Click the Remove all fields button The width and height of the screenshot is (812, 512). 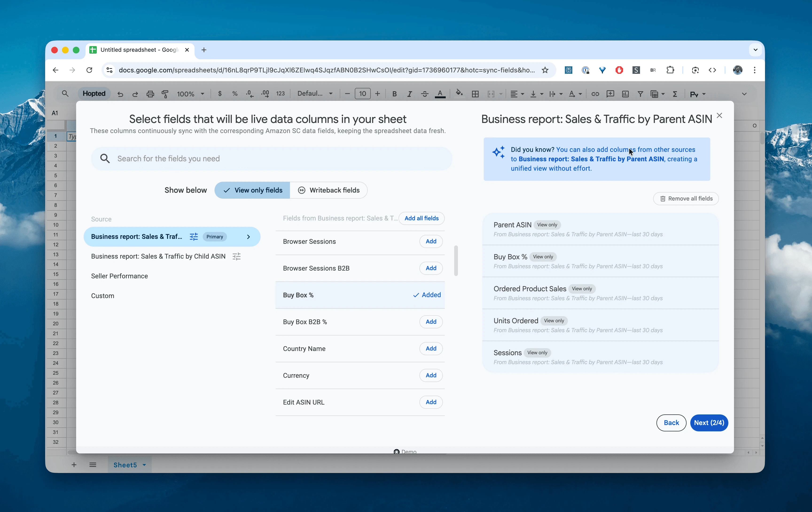[686, 199]
